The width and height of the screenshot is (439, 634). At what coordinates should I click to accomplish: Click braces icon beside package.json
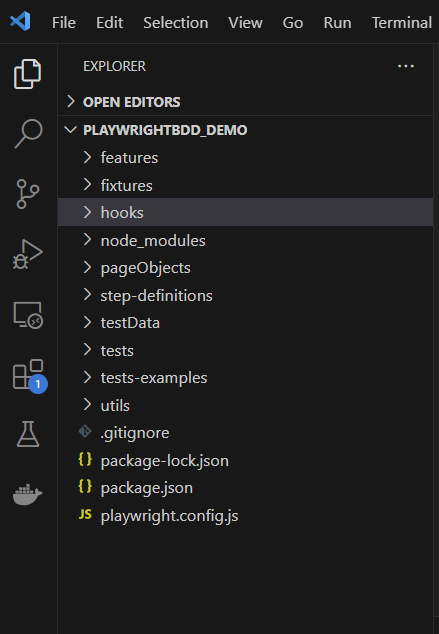(x=85, y=486)
